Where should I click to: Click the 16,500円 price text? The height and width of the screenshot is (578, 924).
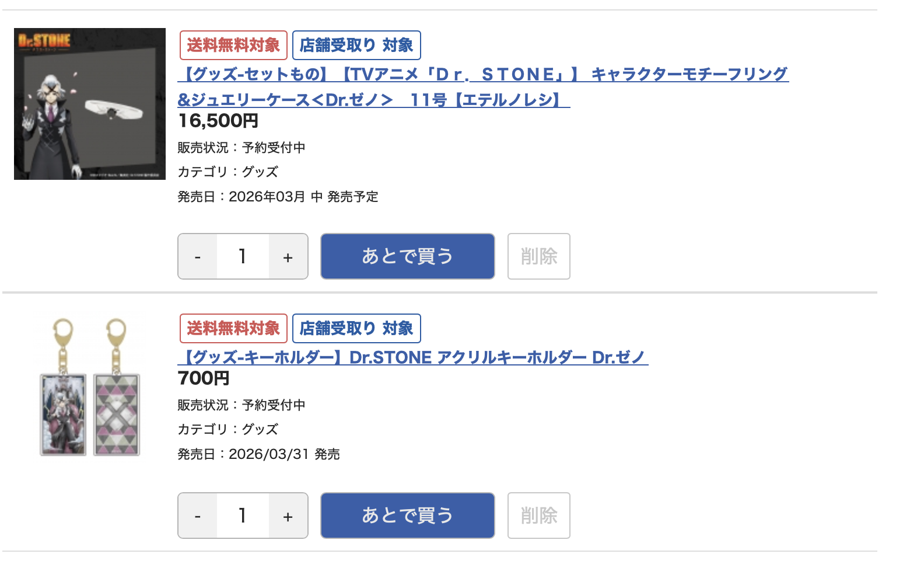pos(218,121)
